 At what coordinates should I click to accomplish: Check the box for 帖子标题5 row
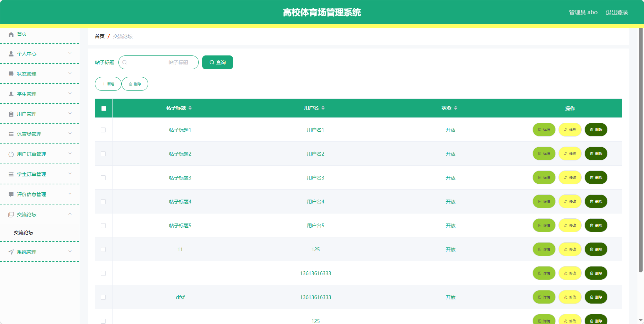103,226
